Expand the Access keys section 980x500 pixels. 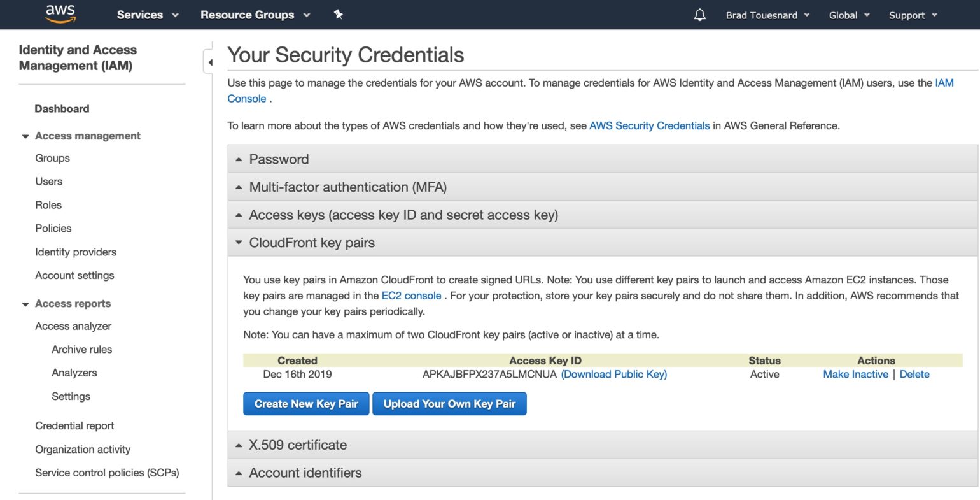pyautogui.click(x=603, y=215)
